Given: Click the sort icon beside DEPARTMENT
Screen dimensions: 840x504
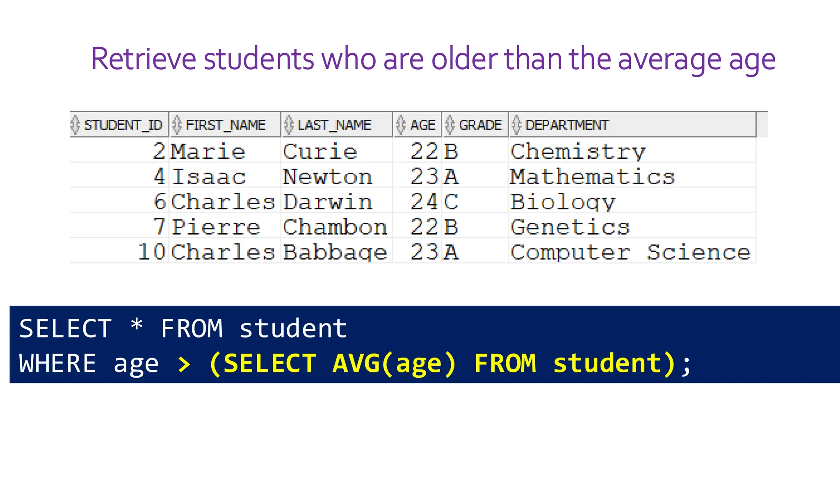Looking at the screenshot, I should pos(516,125).
